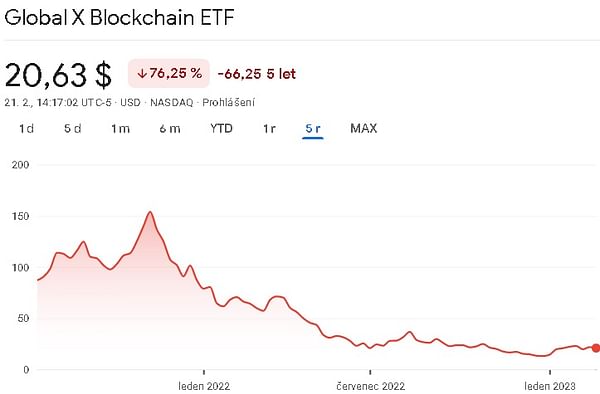Select the 1d time range tab
Viewport: 600px width, 394px height.
click(x=26, y=129)
